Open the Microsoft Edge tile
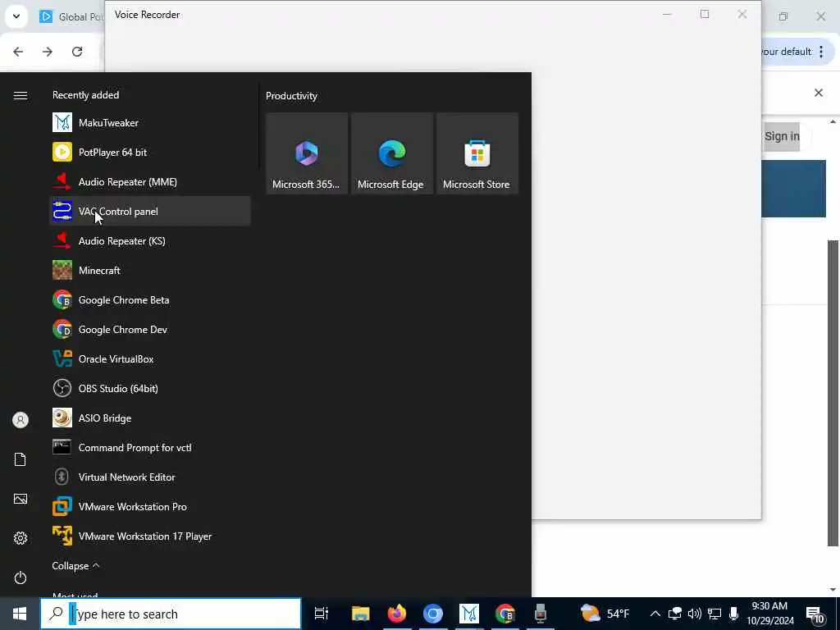Image resolution: width=840 pixels, height=630 pixels. coord(391,153)
